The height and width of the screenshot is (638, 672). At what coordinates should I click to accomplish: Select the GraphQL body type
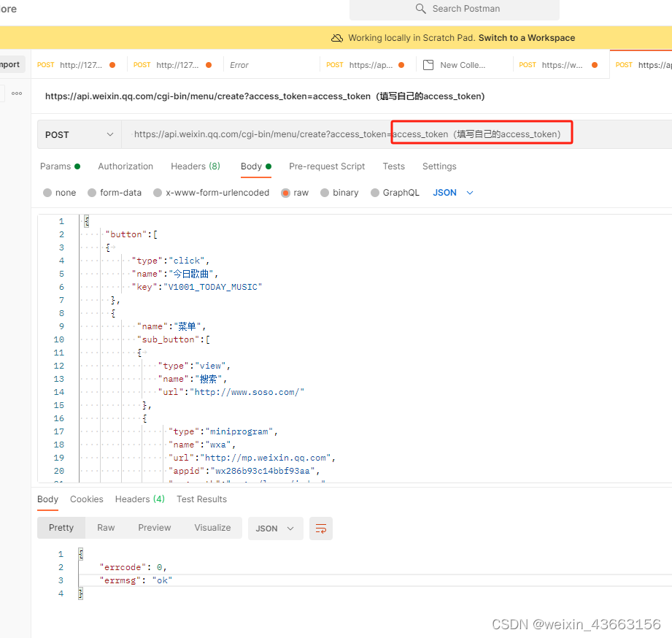(x=395, y=193)
